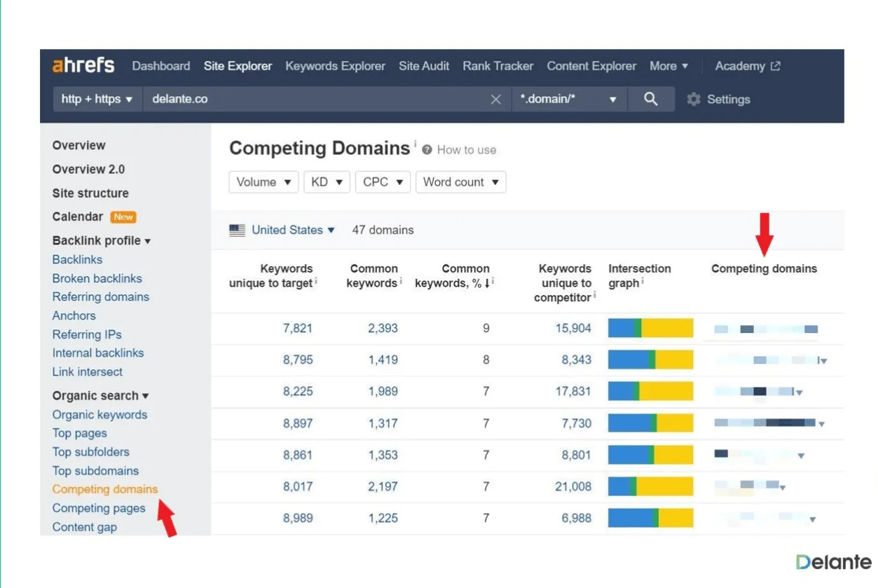The image size is (878, 588).
Task: Open the Word count filter dropdown
Action: [460, 182]
